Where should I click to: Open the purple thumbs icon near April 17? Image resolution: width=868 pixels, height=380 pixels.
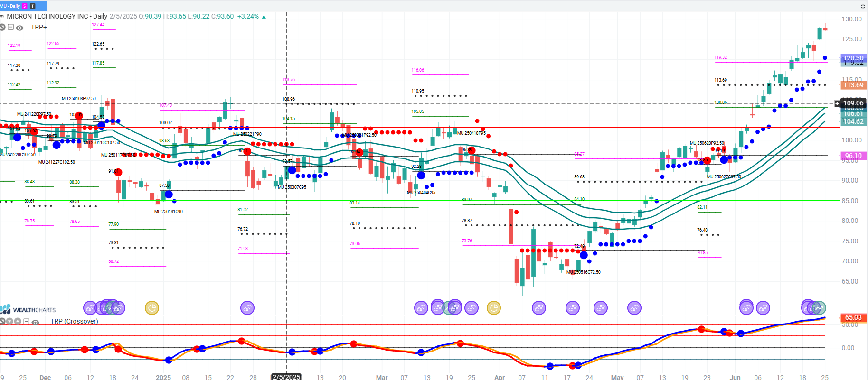coord(573,308)
